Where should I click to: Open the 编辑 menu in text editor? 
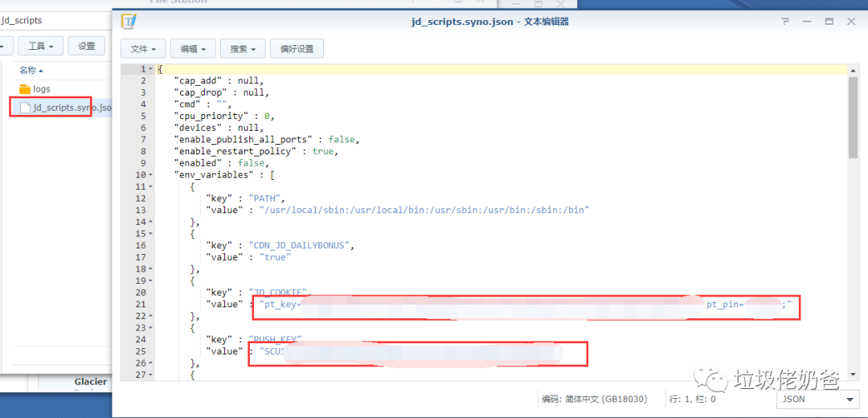pyautogui.click(x=193, y=49)
